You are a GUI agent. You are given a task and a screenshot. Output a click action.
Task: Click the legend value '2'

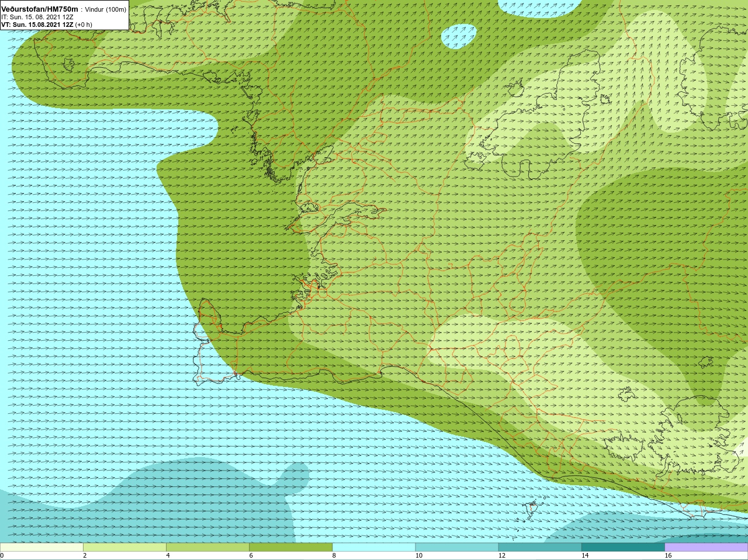85,555
